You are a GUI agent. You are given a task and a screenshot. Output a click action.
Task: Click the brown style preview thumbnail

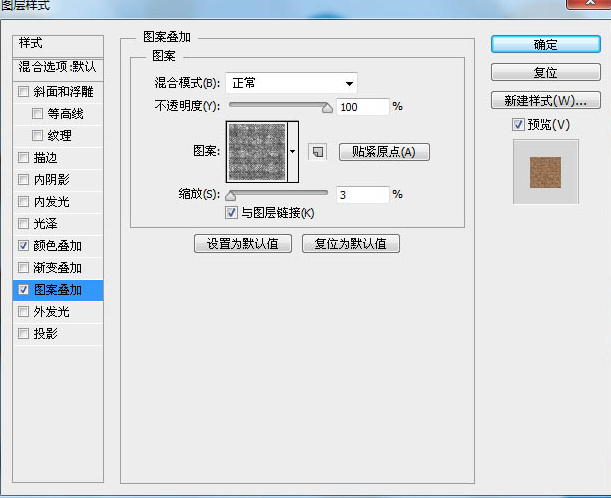[x=545, y=172]
